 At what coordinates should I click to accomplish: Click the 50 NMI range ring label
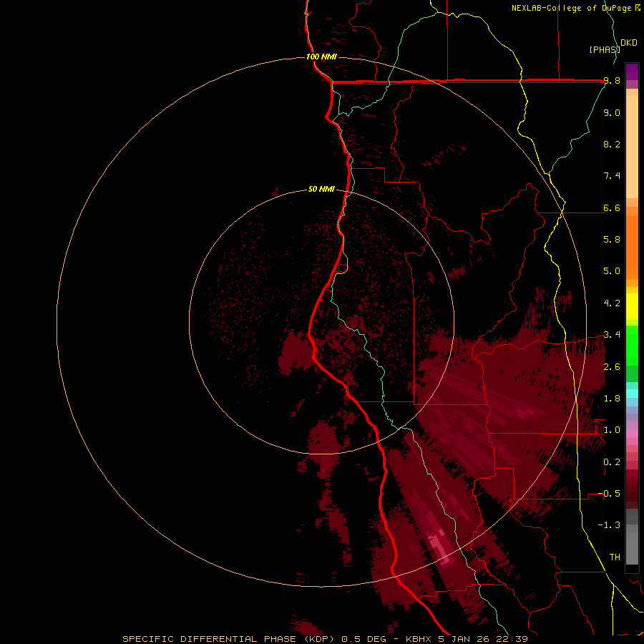321,190
